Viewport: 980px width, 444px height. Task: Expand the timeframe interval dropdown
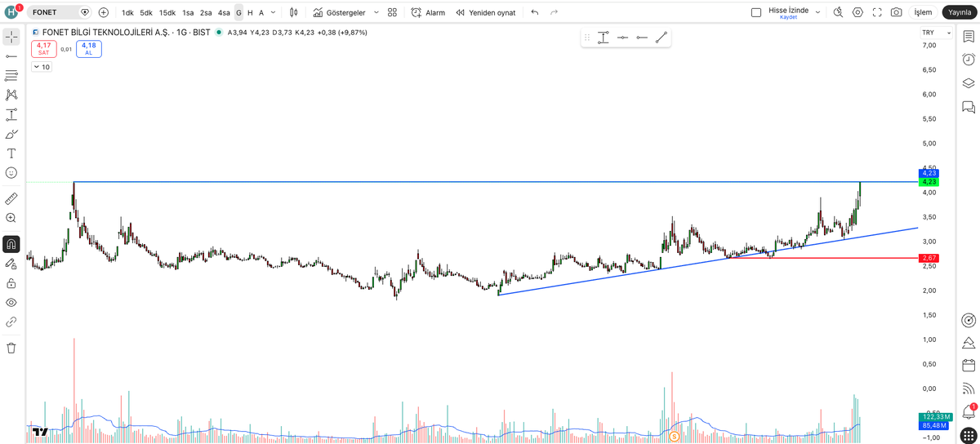point(273,12)
